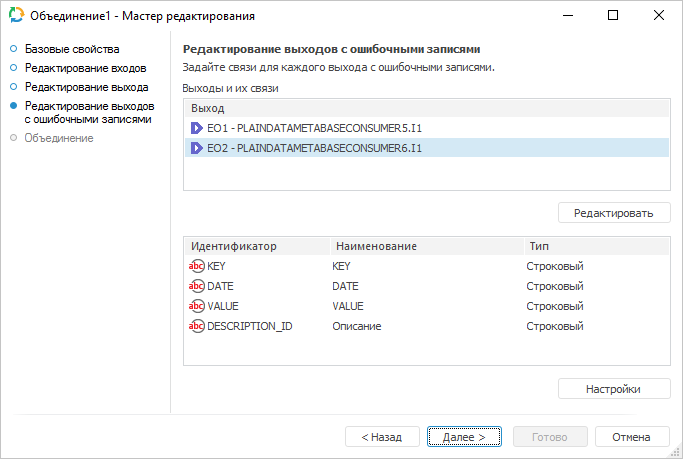Cancel the wizard with Отмена
Image resolution: width=683 pixels, height=459 pixels.
click(631, 437)
